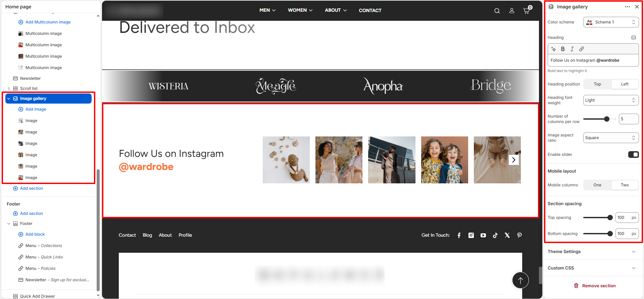Set Mobile columns to One
Viewport: 644px width, 299px height.
pyautogui.click(x=597, y=185)
